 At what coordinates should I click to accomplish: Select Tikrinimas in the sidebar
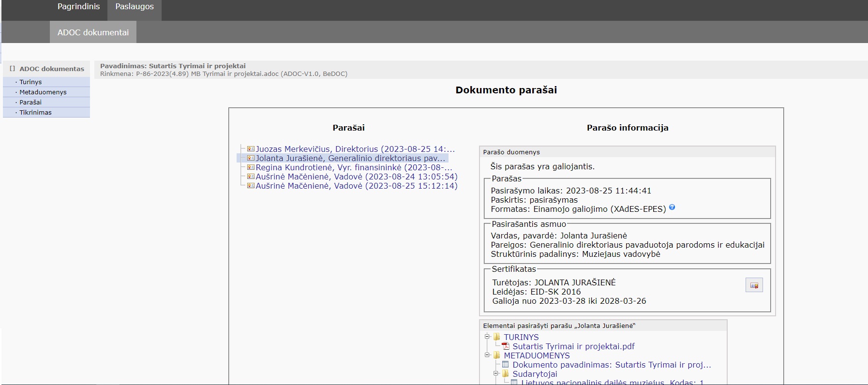35,113
